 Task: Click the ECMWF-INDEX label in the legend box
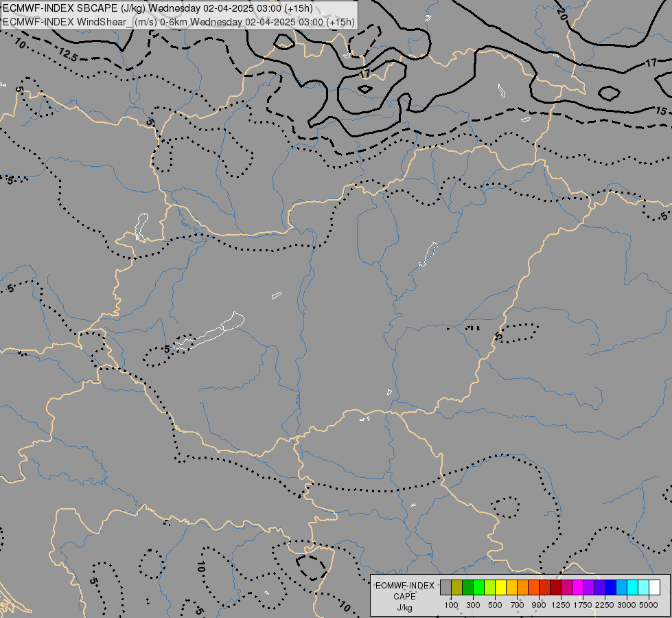tap(404, 586)
